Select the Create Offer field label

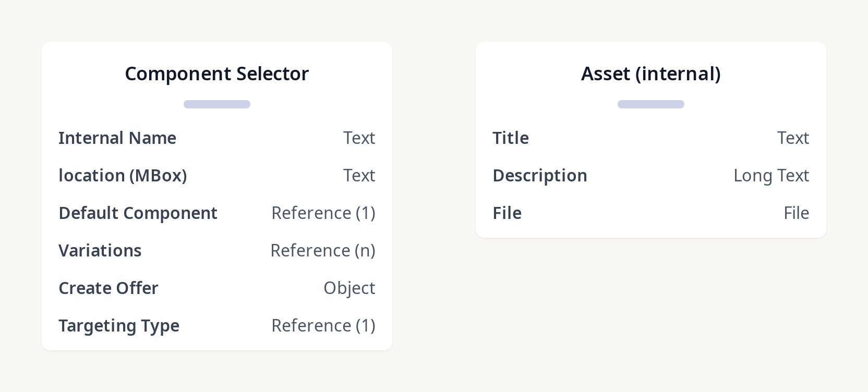click(x=108, y=288)
